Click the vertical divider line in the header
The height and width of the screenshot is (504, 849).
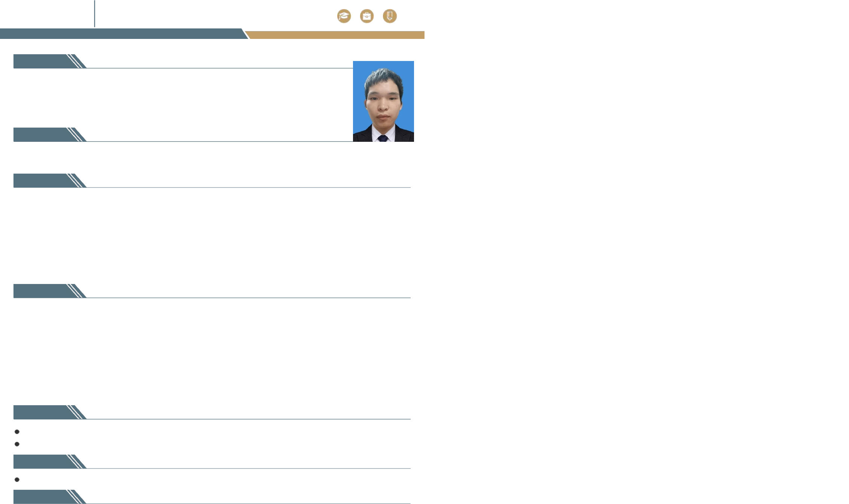95,14
